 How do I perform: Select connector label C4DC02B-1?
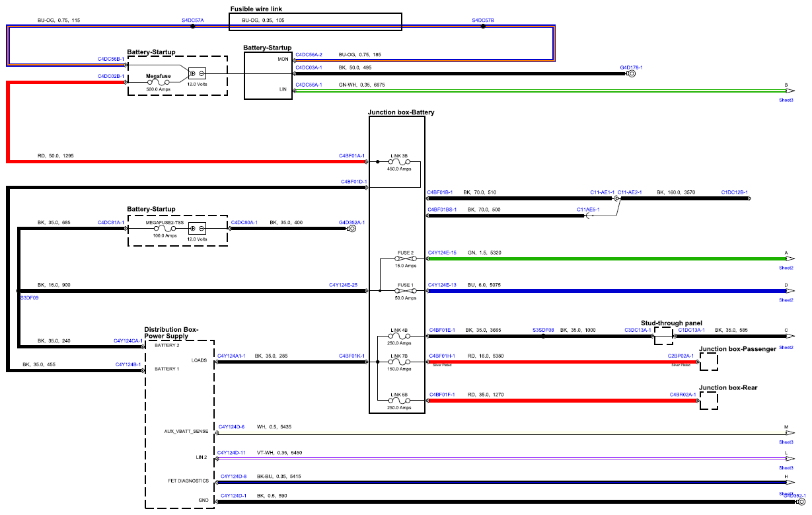(111, 76)
